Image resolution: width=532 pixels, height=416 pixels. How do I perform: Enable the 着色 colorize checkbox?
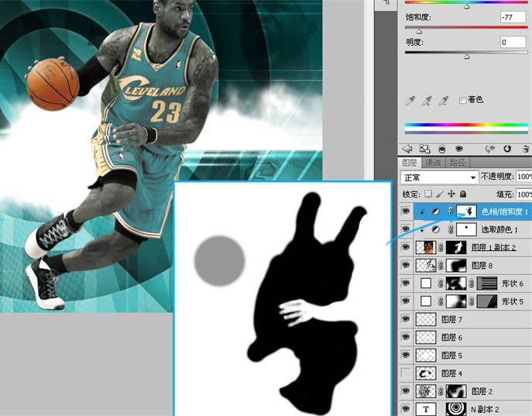462,100
